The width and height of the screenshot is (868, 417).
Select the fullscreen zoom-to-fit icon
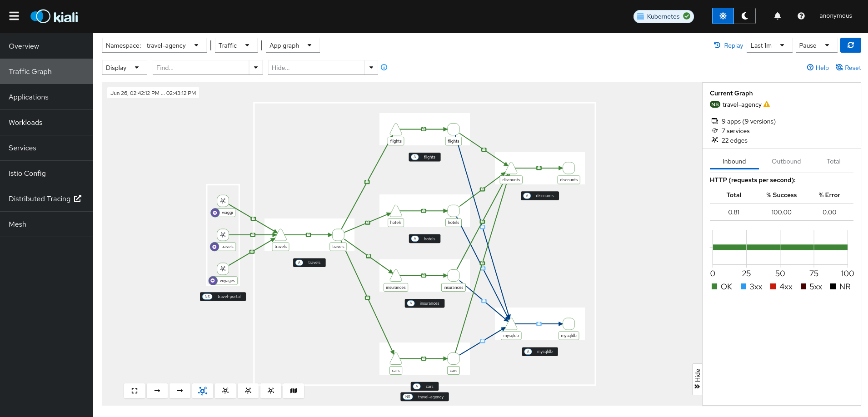pos(135,391)
